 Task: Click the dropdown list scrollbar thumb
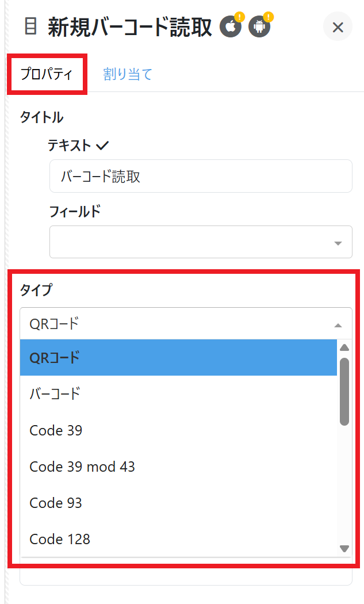click(344, 391)
